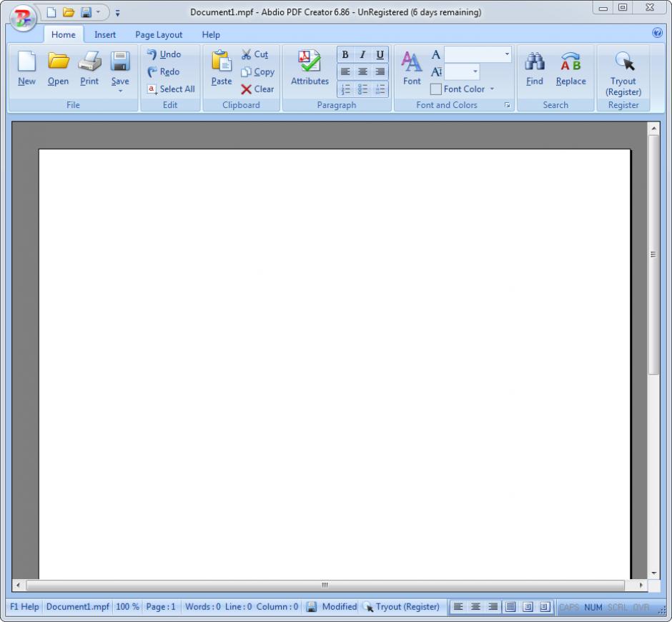
Task: Click the horizontal scrollbar left arrow
Action: point(18,585)
